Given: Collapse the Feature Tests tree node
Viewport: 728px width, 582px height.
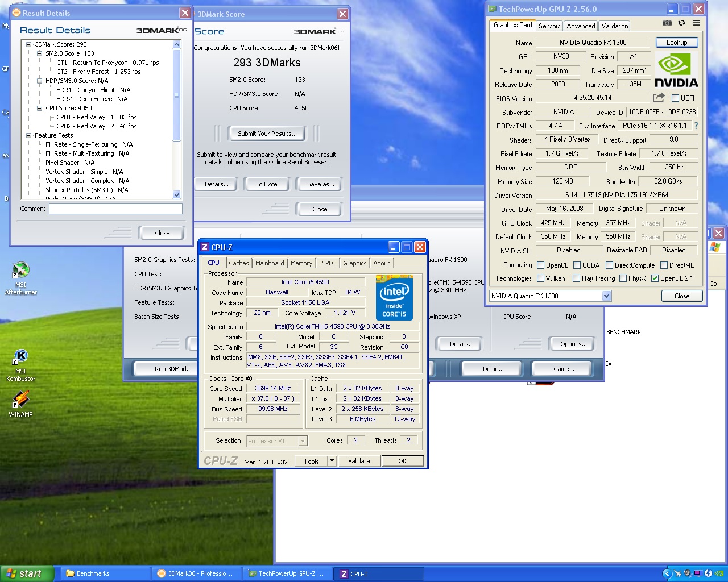Looking at the screenshot, I should tap(29, 135).
